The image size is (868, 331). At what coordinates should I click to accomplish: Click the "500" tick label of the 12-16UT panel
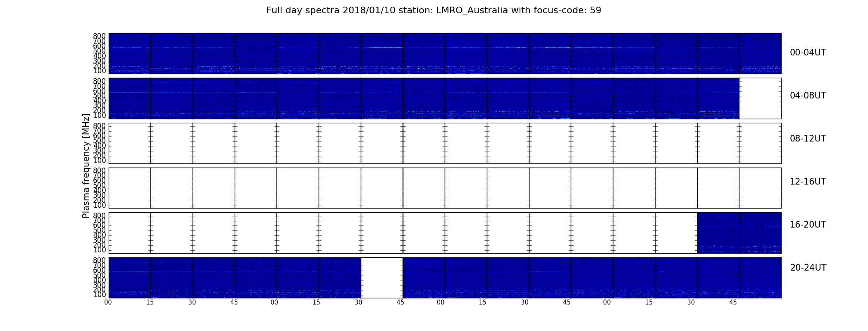99,185
